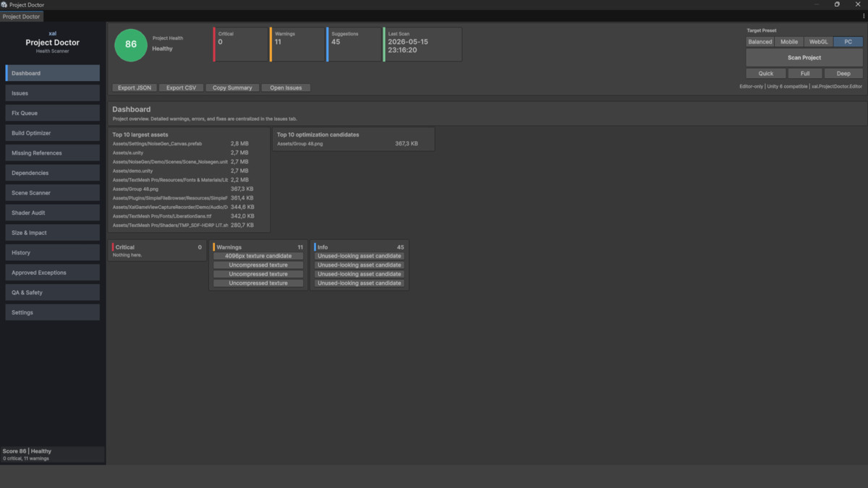The height and width of the screenshot is (488, 868).
Task: Click the green 86 health score circle
Action: click(131, 44)
